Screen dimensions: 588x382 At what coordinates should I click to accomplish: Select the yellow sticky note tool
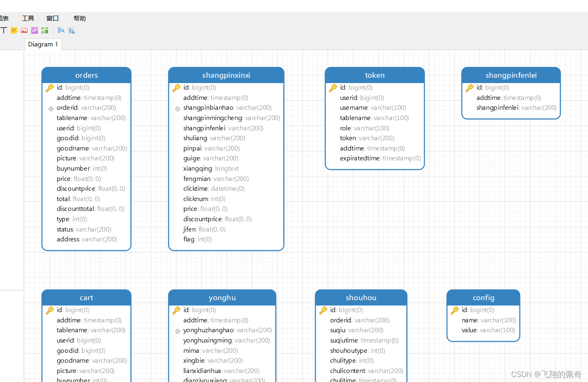[x=14, y=30]
